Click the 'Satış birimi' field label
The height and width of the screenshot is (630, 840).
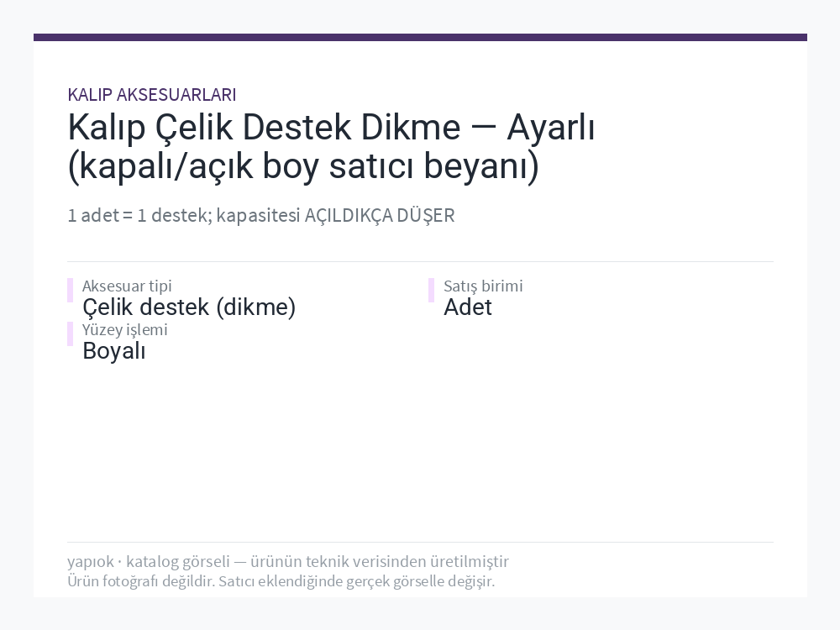(x=483, y=286)
